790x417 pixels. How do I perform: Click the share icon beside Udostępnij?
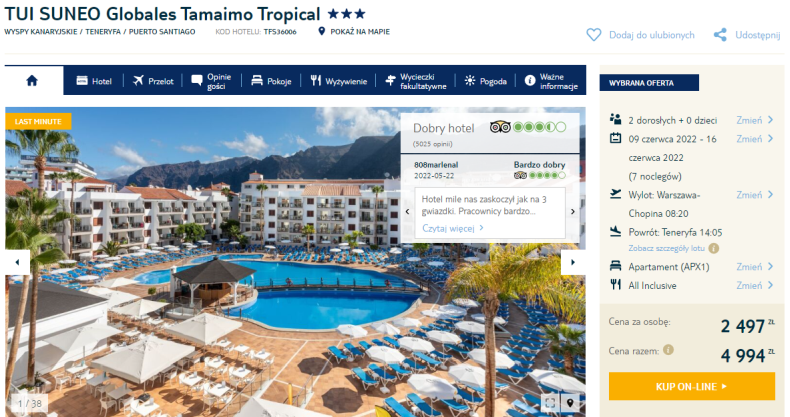coord(720,35)
